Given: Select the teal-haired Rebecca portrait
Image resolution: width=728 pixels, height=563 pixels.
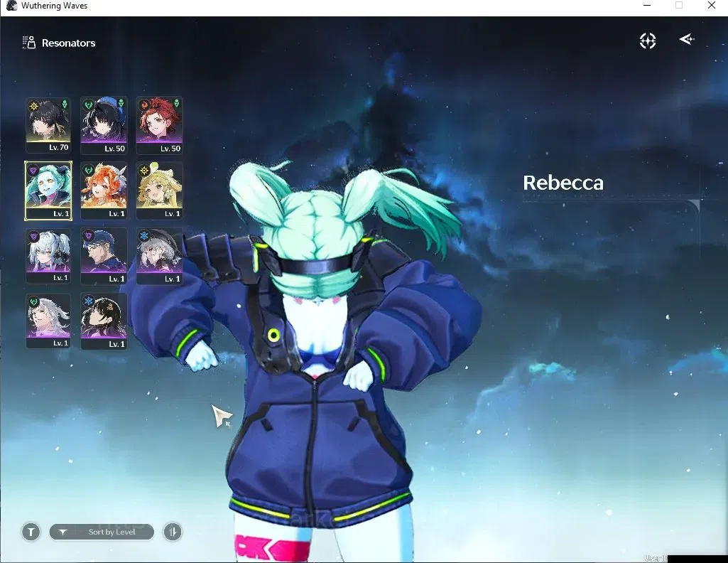Looking at the screenshot, I should pos(48,191).
